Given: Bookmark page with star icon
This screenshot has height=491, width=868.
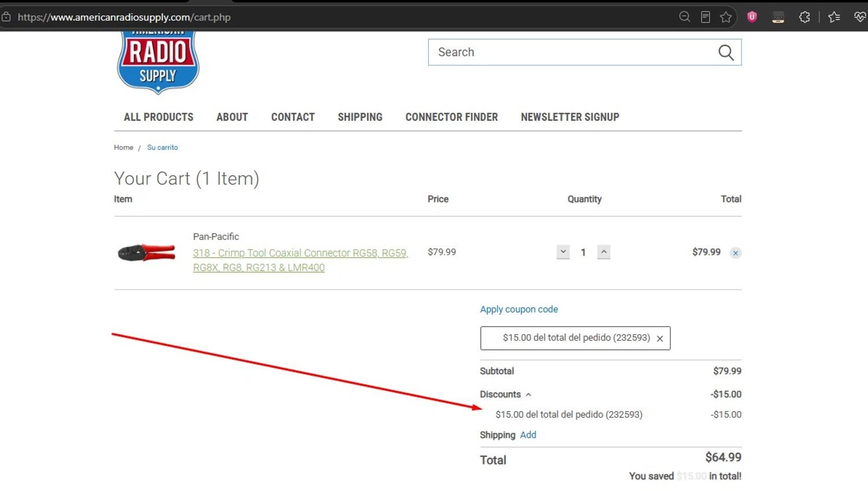Looking at the screenshot, I should click(x=726, y=17).
